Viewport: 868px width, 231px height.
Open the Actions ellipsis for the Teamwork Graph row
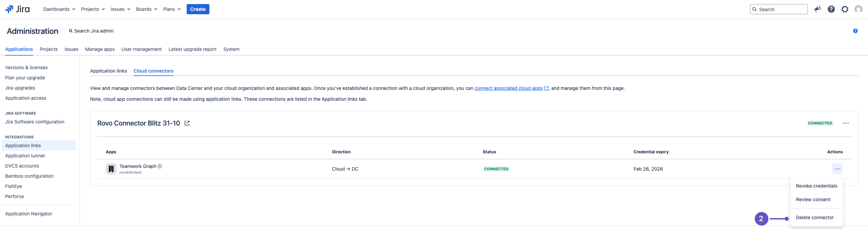tap(837, 169)
